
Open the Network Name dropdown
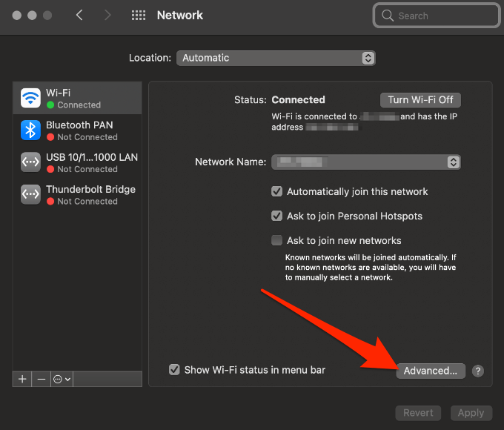(x=366, y=162)
